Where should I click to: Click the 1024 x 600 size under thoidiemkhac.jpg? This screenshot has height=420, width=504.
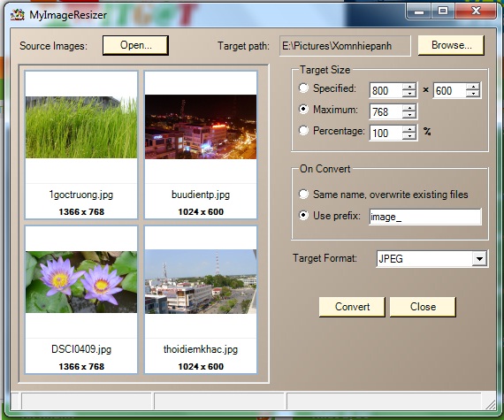pyautogui.click(x=201, y=367)
